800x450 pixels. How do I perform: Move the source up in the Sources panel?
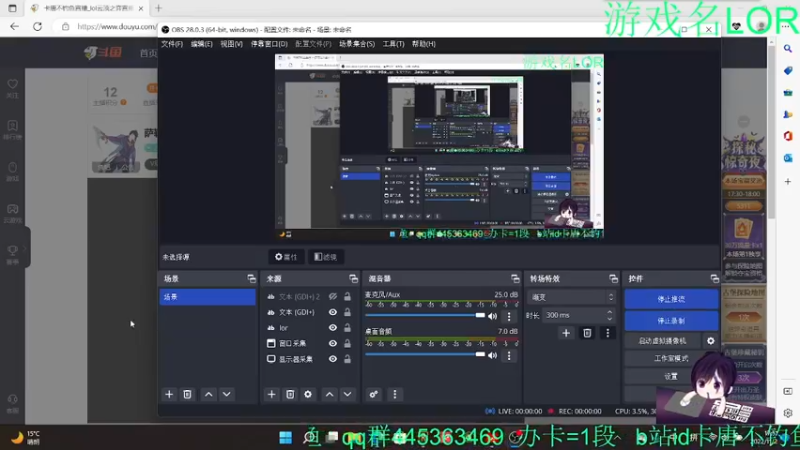tap(330, 394)
